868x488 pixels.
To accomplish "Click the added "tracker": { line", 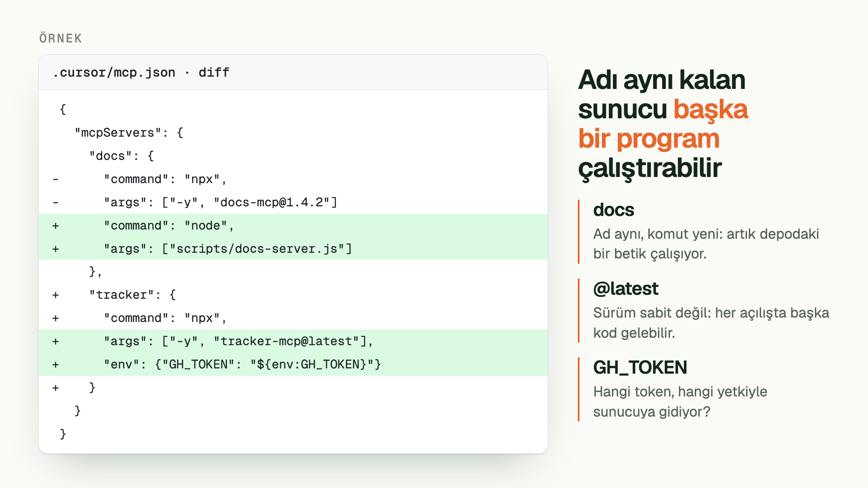I will (x=293, y=295).
